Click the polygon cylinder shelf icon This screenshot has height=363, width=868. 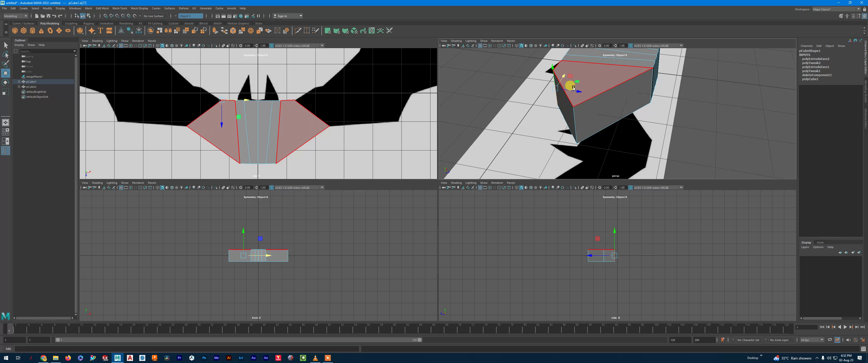pos(33,31)
